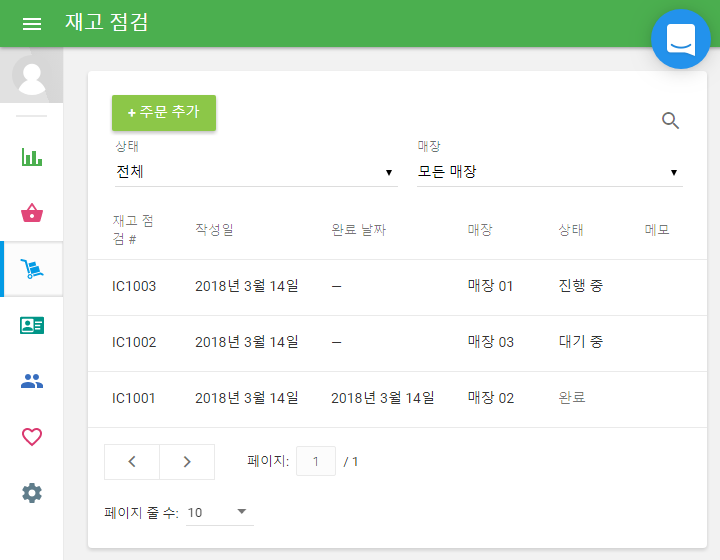Open the settings gear icon
Screen dimensions: 720x560
click(x=32, y=493)
